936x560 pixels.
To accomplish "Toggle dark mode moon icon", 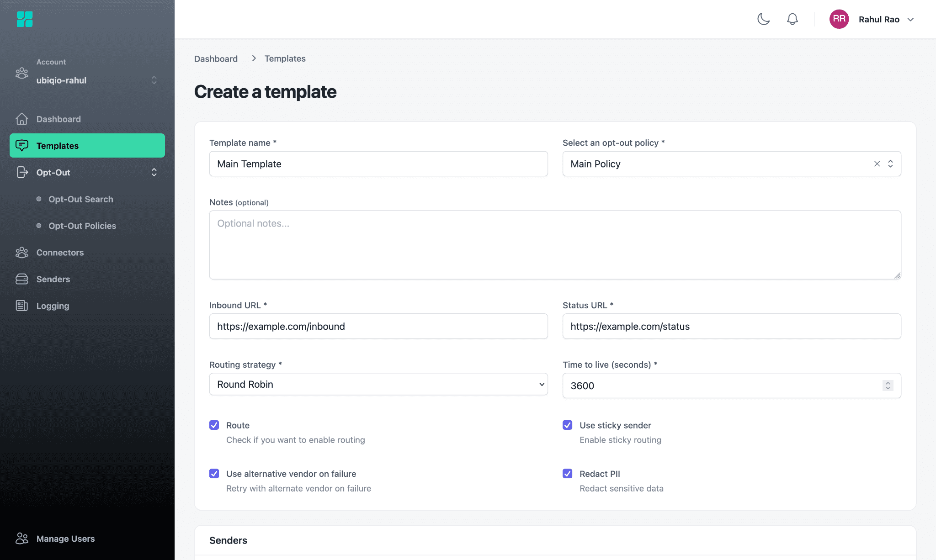I will pos(763,19).
